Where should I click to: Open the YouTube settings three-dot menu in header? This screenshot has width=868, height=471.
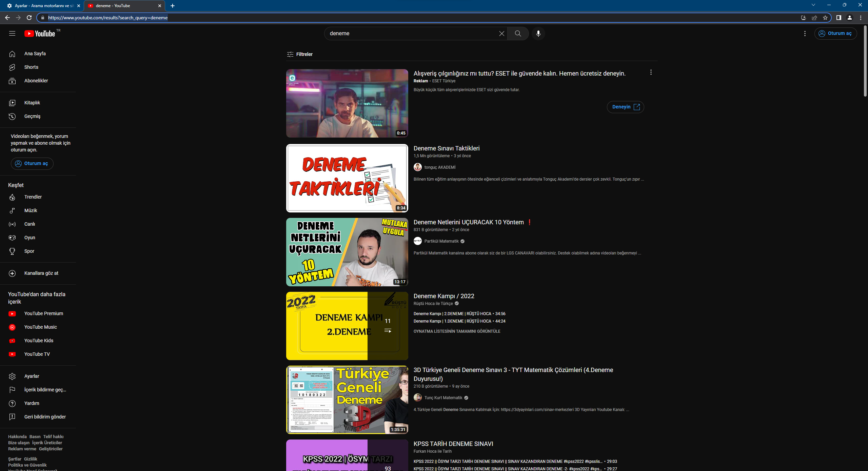[x=805, y=34]
